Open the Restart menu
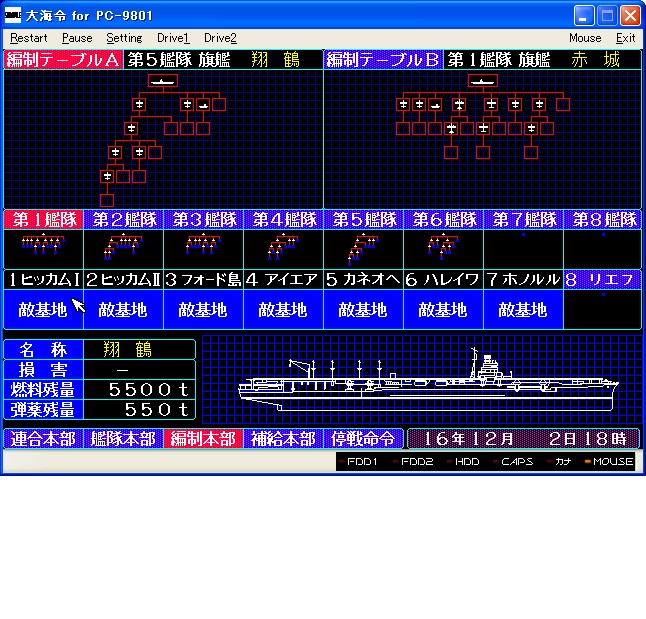 pos(30,38)
